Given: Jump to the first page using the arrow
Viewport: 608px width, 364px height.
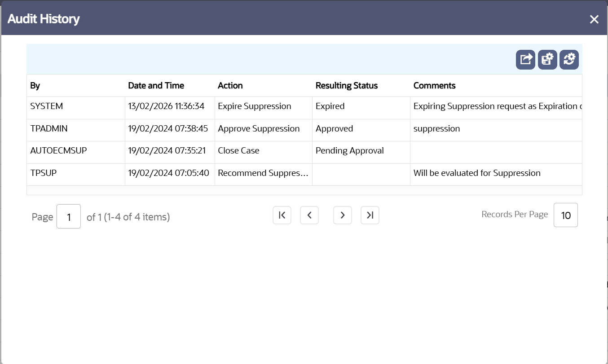Looking at the screenshot, I should (282, 215).
